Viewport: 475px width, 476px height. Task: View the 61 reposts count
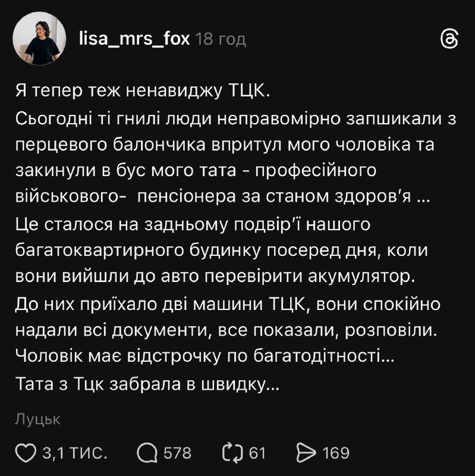[x=257, y=453]
